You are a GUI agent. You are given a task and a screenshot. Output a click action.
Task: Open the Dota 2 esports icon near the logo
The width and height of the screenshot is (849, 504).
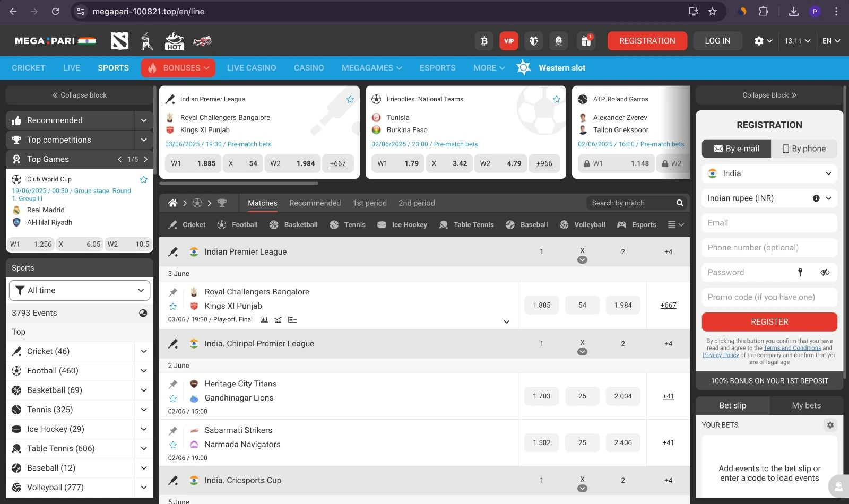click(x=119, y=41)
